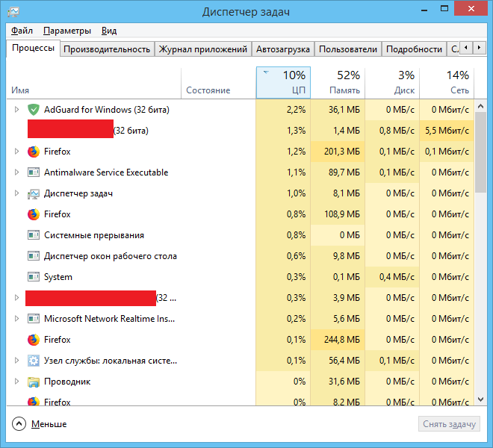Click the Task Manager title bar icon
The height and width of the screenshot is (448, 493).
click(13, 12)
